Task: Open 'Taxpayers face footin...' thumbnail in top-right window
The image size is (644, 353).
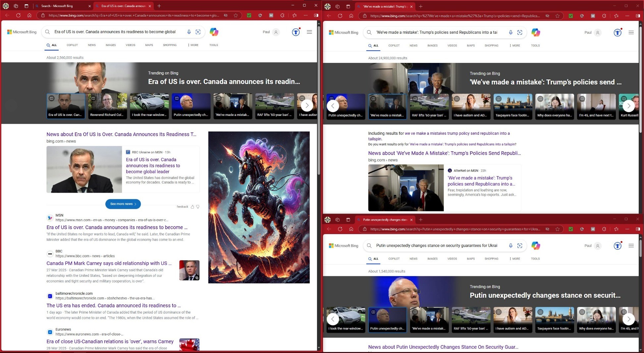Action: 513,107
